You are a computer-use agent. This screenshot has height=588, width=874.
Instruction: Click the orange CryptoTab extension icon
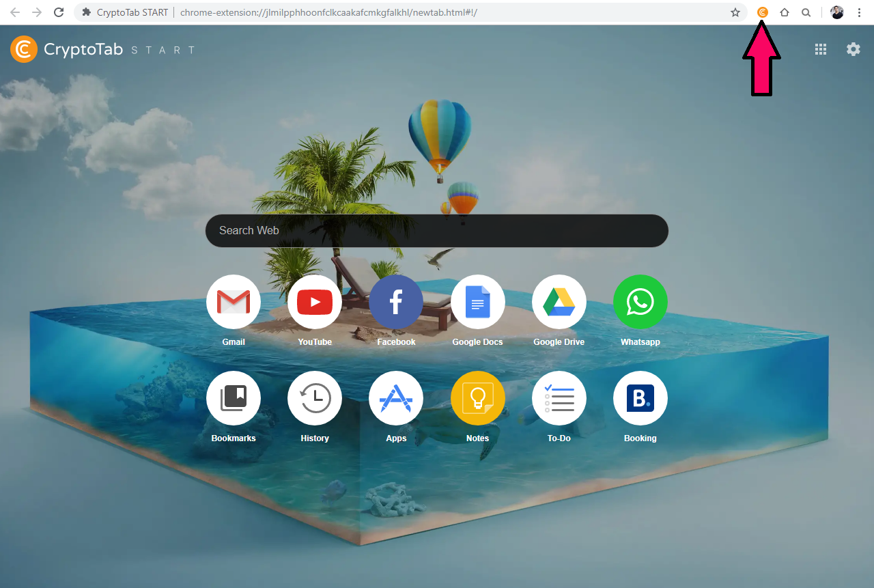coord(763,12)
